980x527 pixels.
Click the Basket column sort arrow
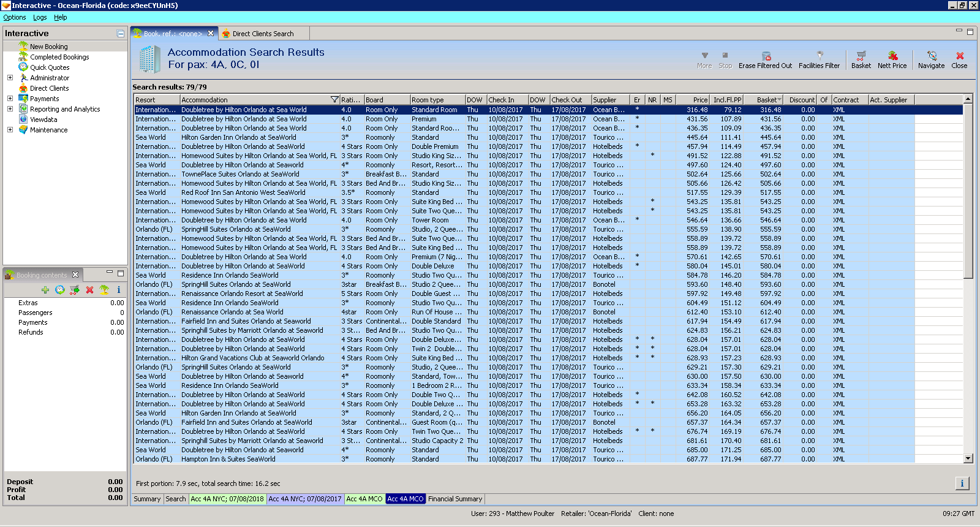(779, 100)
